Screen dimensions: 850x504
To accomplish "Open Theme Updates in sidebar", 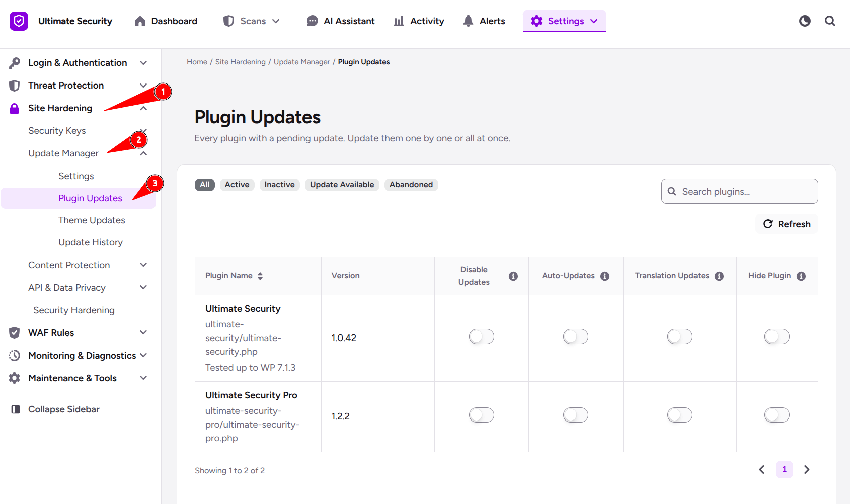I will click(x=92, y=220).
